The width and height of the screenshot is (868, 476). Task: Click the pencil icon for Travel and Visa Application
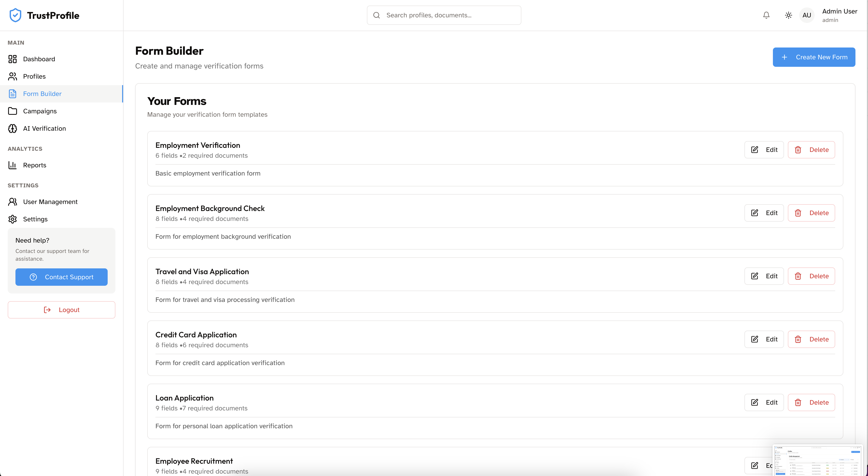pos(755,276)
